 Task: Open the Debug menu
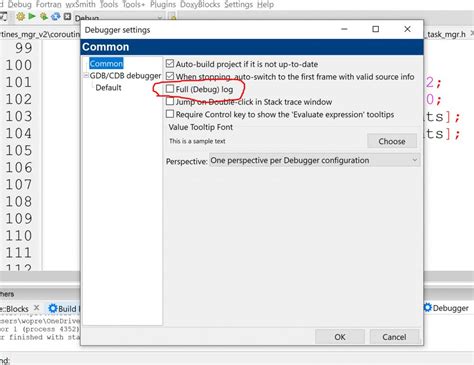point(19,5)
